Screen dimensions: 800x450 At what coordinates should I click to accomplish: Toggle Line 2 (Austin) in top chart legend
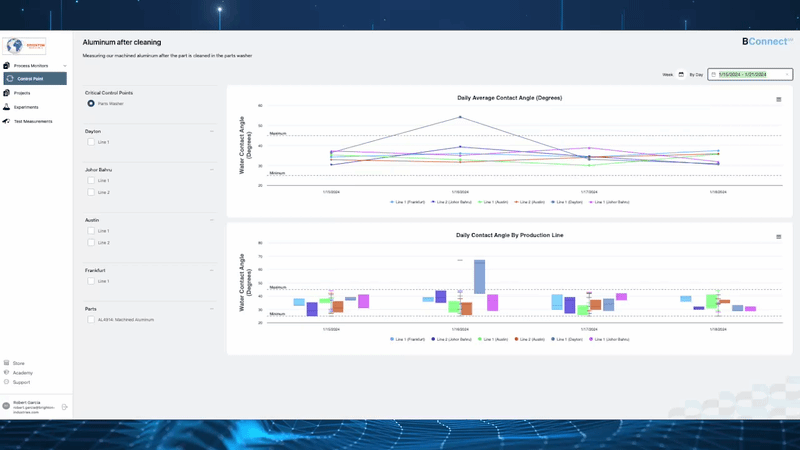coord(530,202)
